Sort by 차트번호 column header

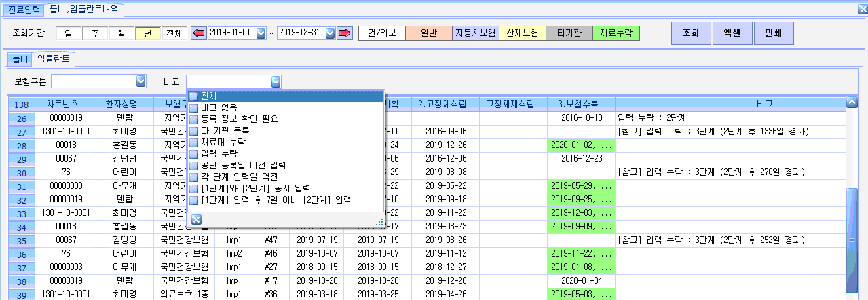point(62,104)
